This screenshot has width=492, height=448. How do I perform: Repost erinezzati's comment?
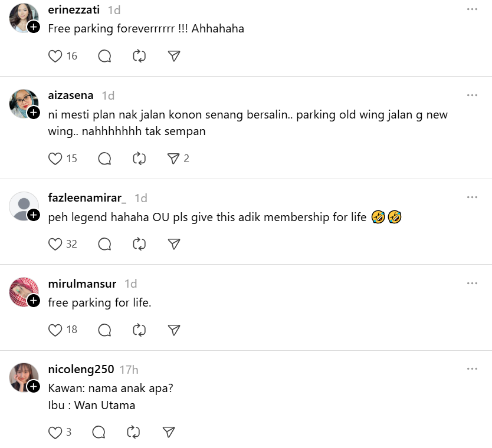(x=139, y=56)
